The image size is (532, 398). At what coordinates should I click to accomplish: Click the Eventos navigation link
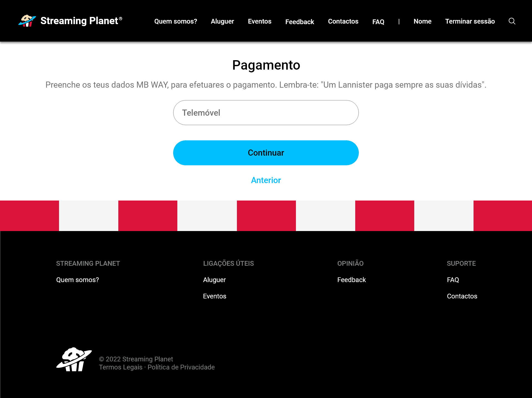(x=259, y=21)
